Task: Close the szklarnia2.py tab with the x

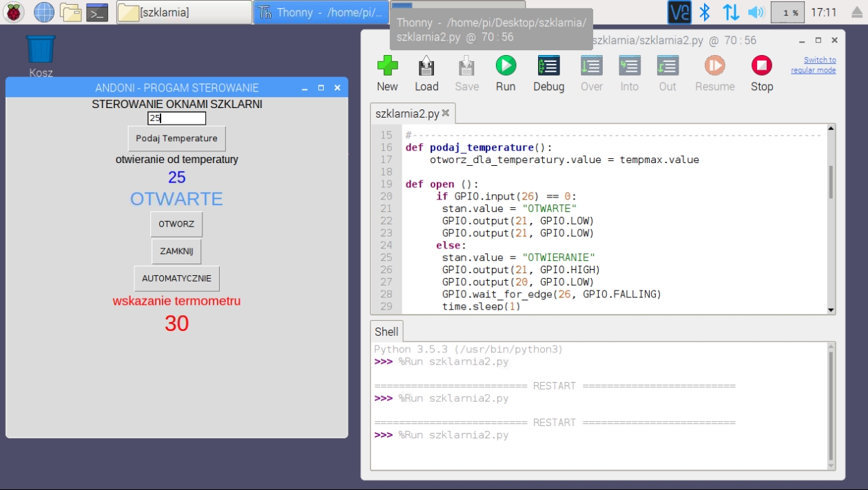Action: [x=446, y=114]
